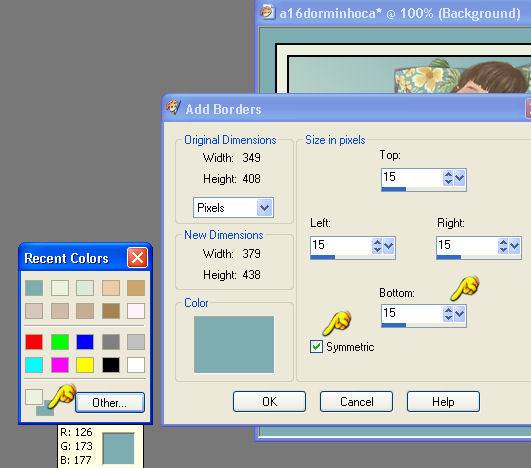Open Help for Add Borders
Image resolution: width=531 pixels, height=468 pixels.
tap(443, 402)
